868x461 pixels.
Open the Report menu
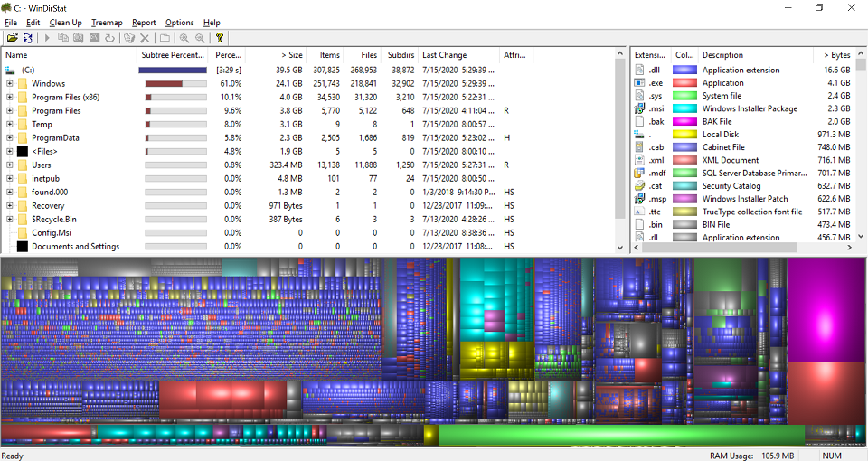point(144,23)
